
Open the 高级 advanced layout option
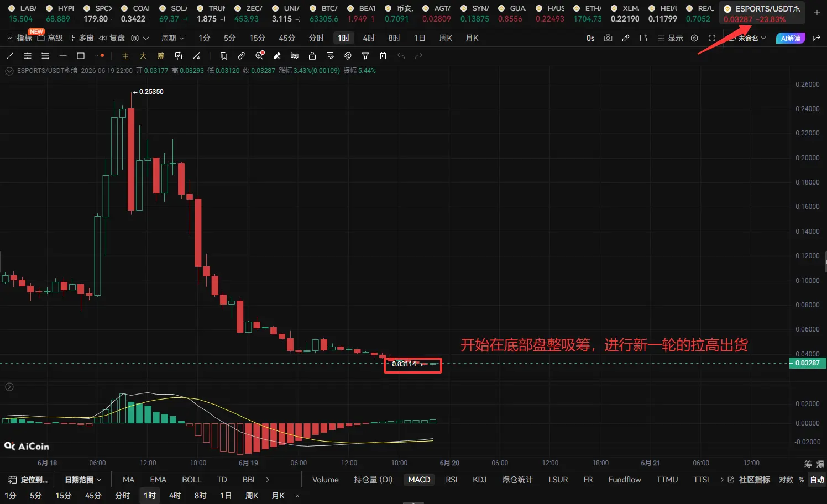[50, 38]
